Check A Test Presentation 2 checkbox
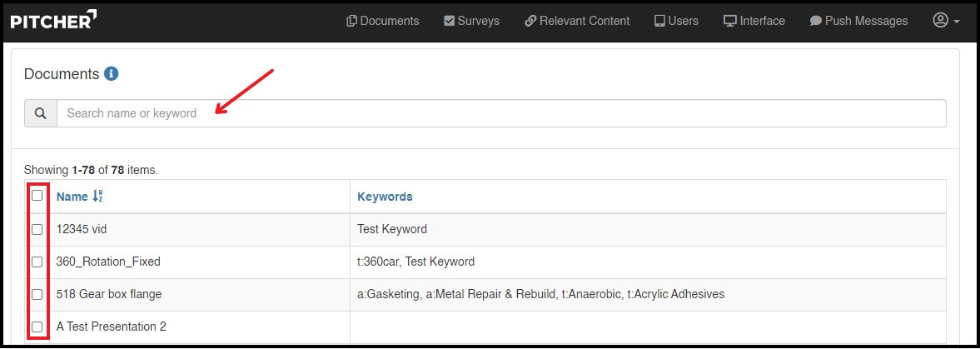The image size is (980, 349). click(x=37, y=327)
